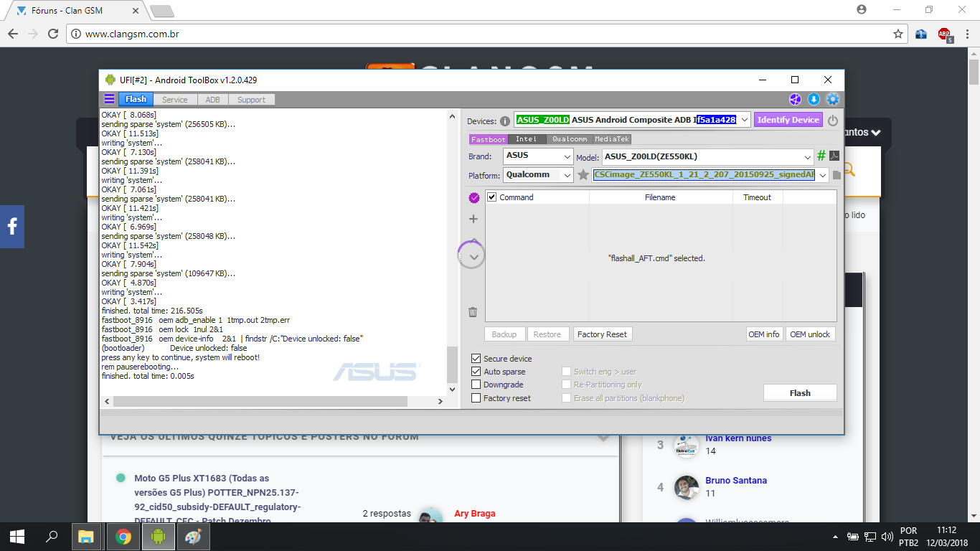Move command down with the chevron icon

473,257
